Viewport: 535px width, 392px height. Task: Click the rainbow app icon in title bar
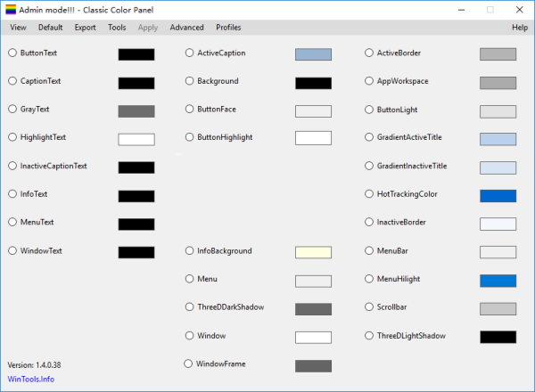coord(11,9)
